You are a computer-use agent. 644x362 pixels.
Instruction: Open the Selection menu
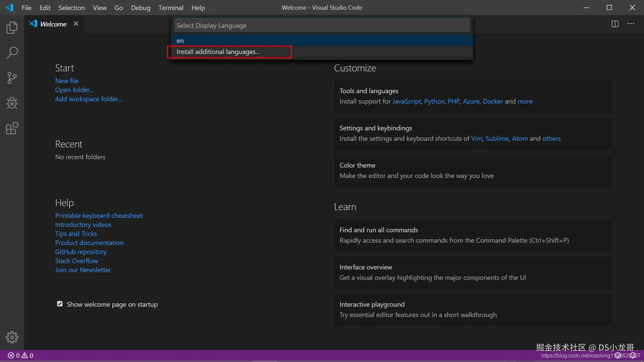click(71, 8)
